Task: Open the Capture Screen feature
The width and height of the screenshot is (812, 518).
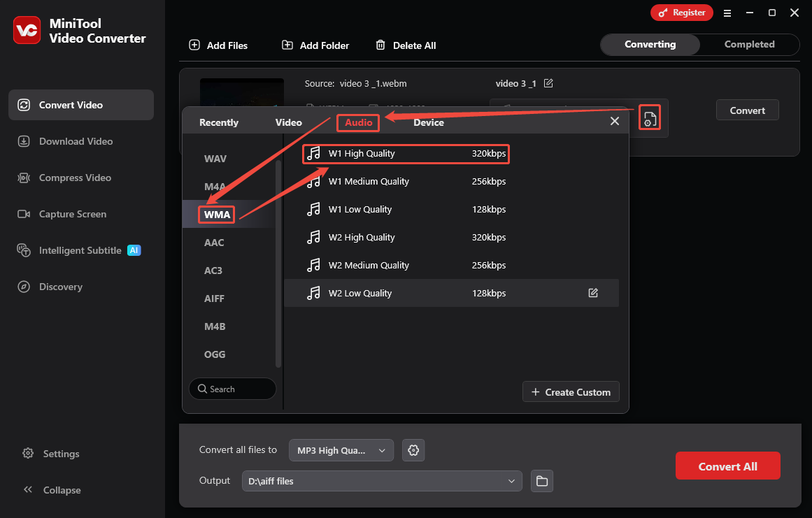Action: pos(71,214)
